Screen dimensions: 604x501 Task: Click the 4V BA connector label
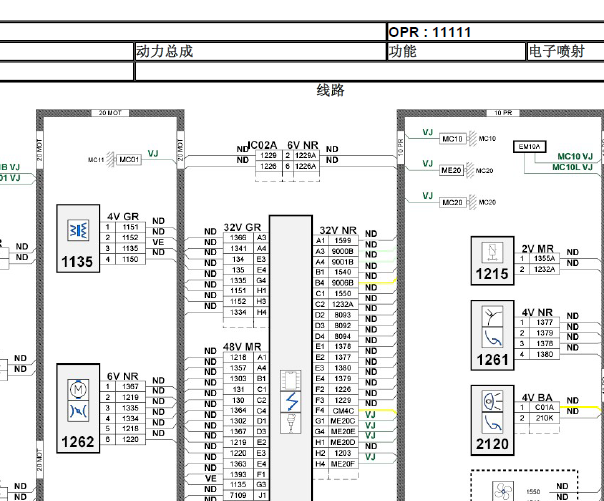click(x=537, y=397)
